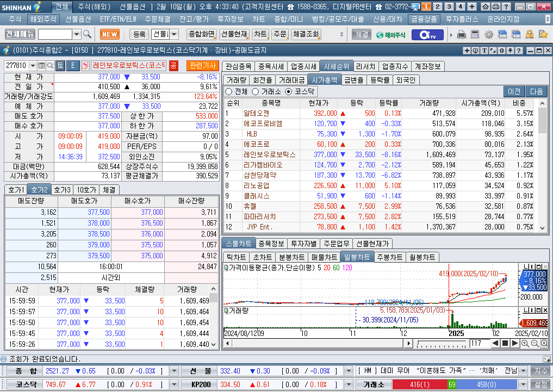
Task: Select the 코스닥 radio button
Action: [289, 92]
